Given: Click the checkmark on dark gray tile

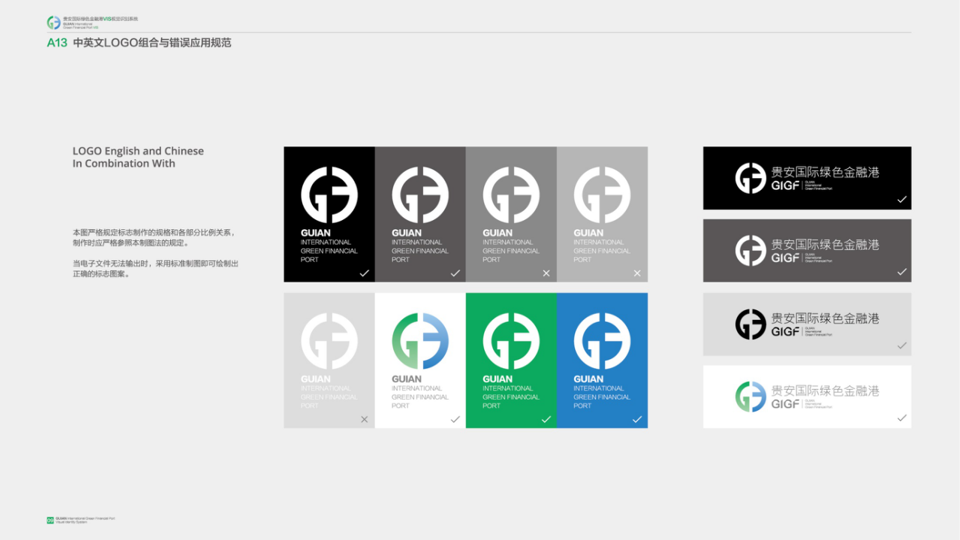Looking at the screenshot, I should point(455,273).
